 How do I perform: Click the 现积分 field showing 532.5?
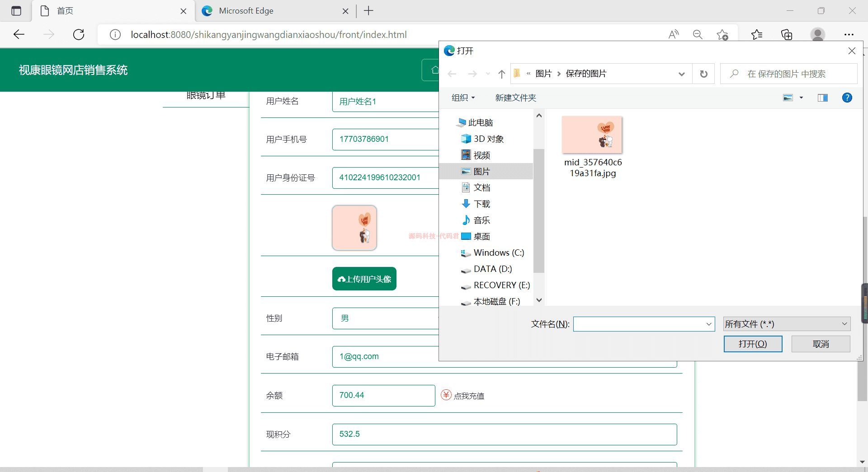(505, 434)
